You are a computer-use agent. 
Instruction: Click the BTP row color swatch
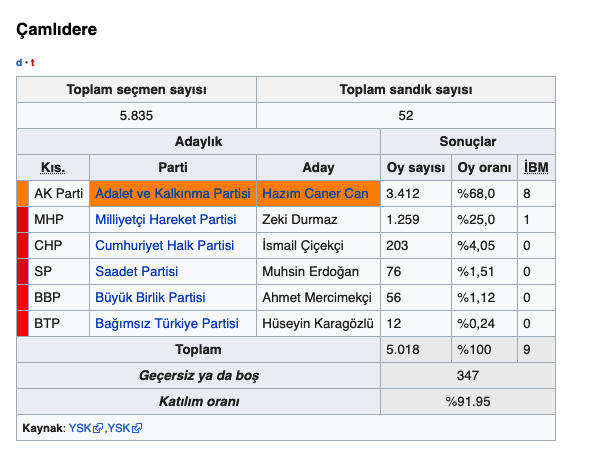pos(22,323)
